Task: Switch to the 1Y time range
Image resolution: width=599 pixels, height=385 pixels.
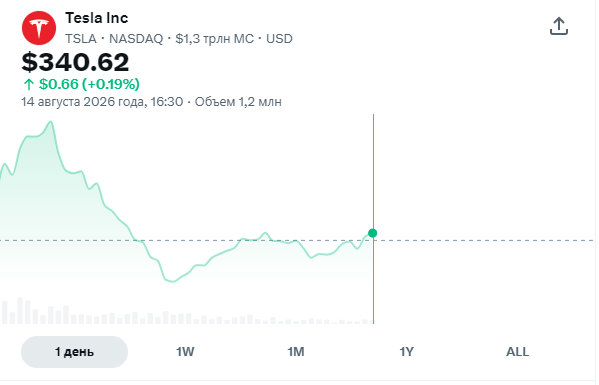Action: 408,353
